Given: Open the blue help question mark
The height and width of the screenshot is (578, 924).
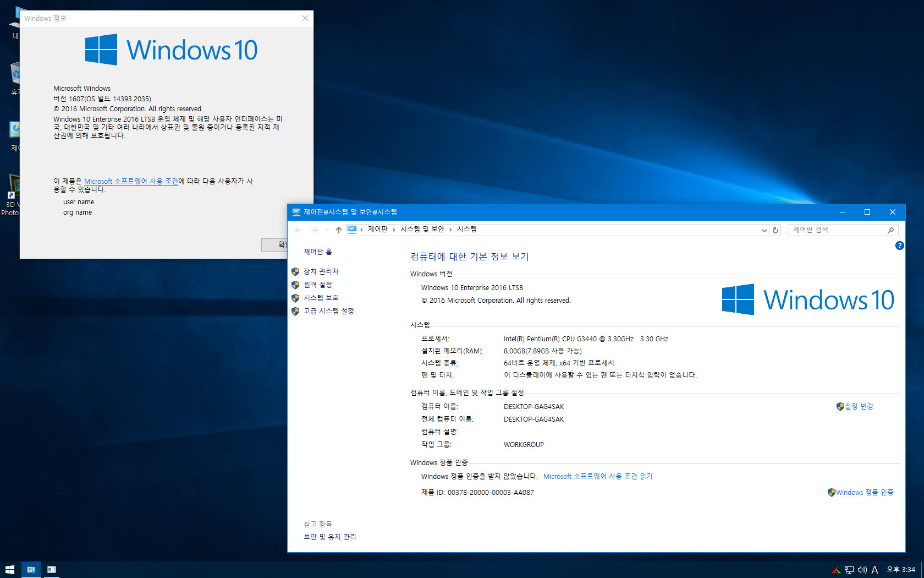Looking at the screenshot, I should pyautogui.click(x=899, y=246).
